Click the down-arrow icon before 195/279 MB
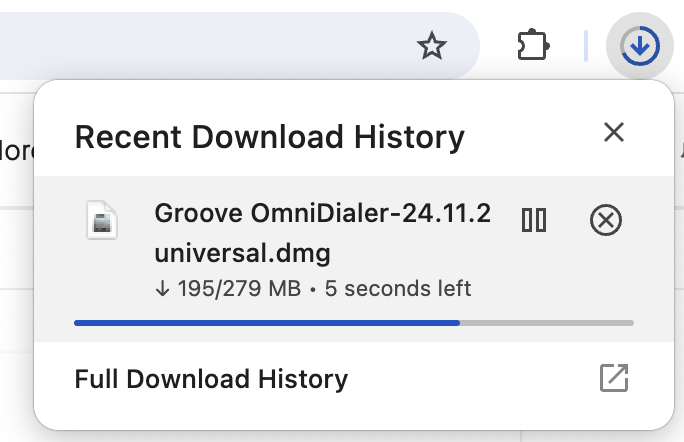Screen dimensions: 684x442 click(x=162, y=288)
